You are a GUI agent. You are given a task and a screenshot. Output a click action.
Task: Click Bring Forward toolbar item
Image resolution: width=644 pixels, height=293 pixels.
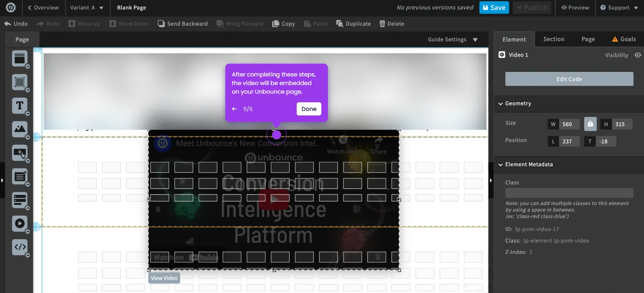point(240,24)
